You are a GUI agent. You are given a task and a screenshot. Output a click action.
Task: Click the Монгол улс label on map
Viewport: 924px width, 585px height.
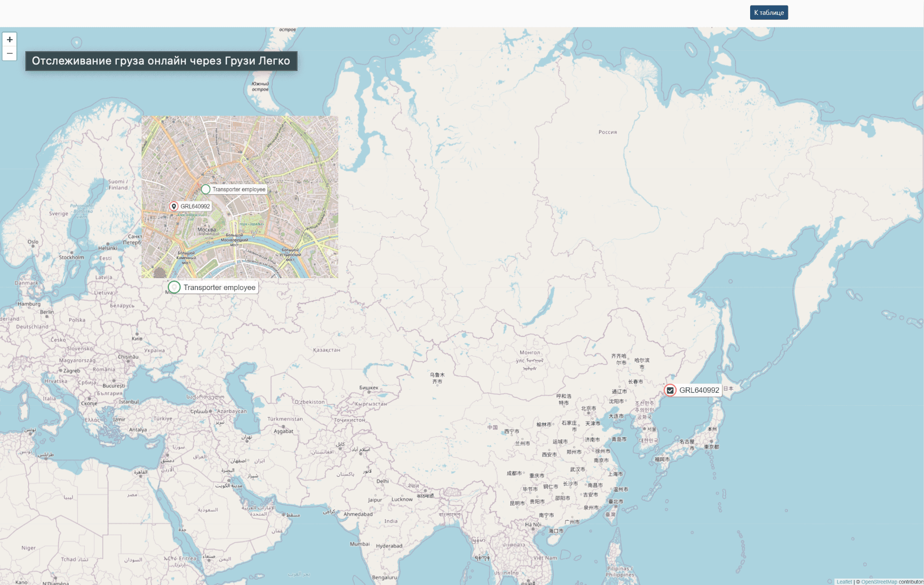click(530, 356)
